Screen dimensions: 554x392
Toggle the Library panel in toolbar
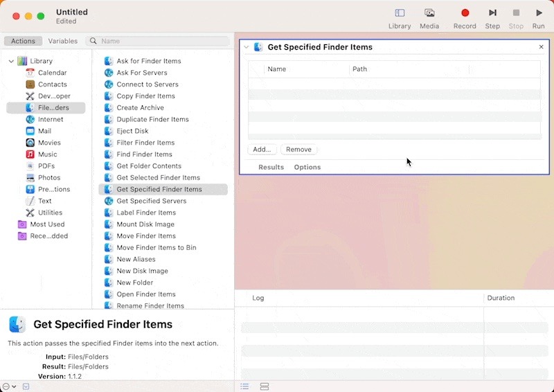click(400, 19)
